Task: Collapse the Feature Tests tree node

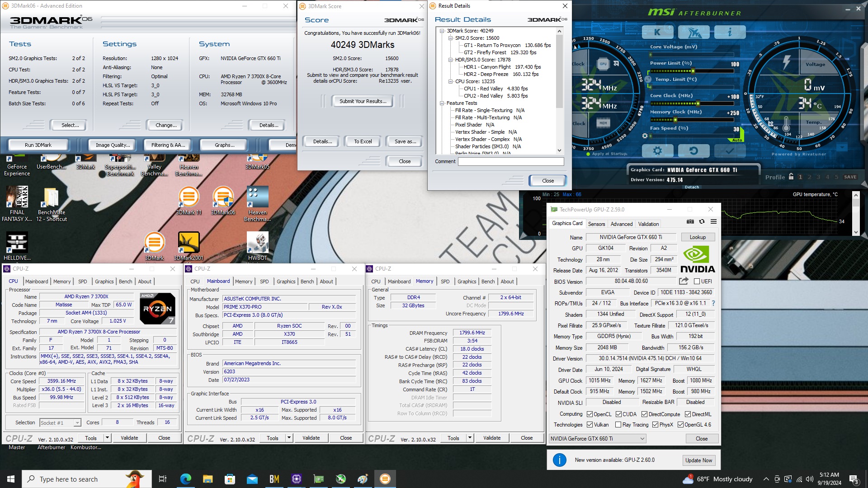Action: coord(442,103)
